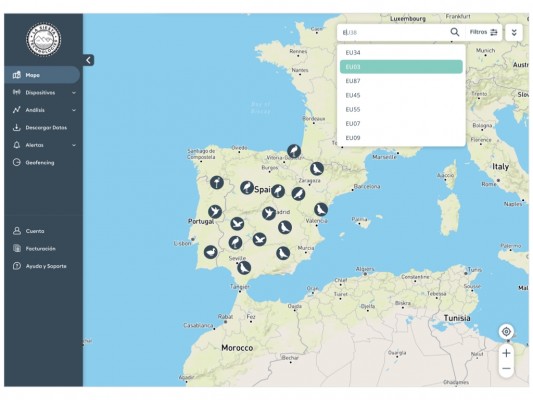
Task: Expand the Alertas submenu chevron
Action: pos(74,145)
